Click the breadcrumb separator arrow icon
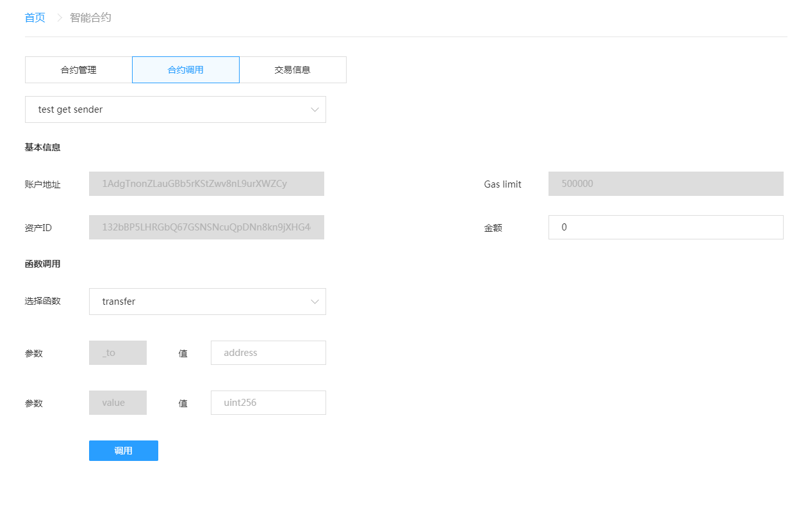 59,18
